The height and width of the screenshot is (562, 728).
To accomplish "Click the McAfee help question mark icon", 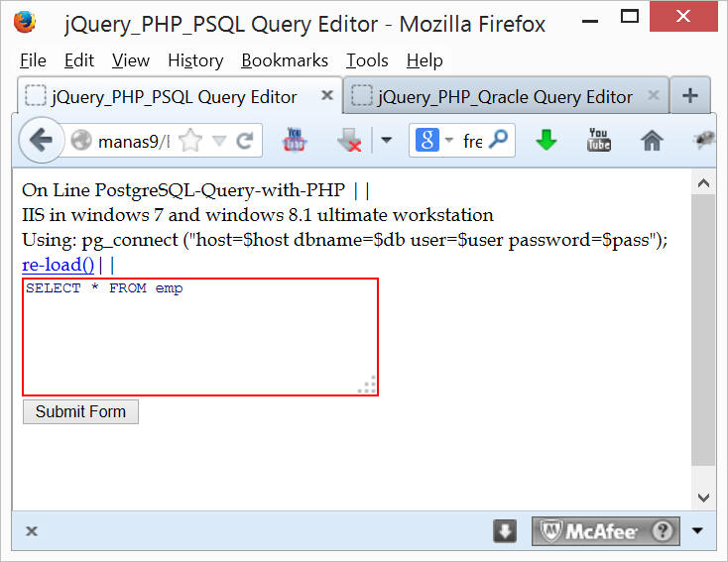I will [x=664, y=530].
